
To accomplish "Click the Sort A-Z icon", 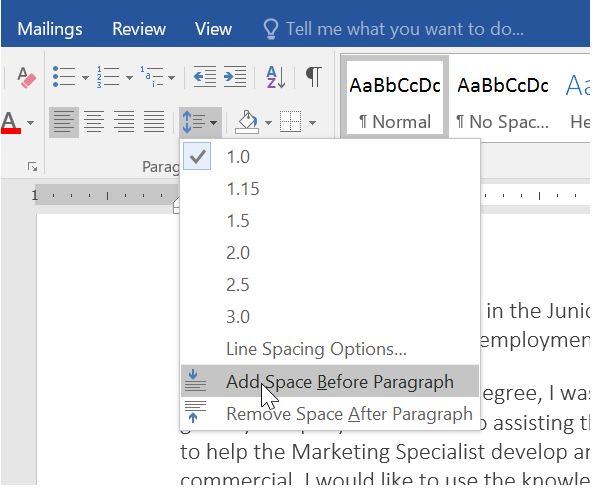I will point(274,77).
